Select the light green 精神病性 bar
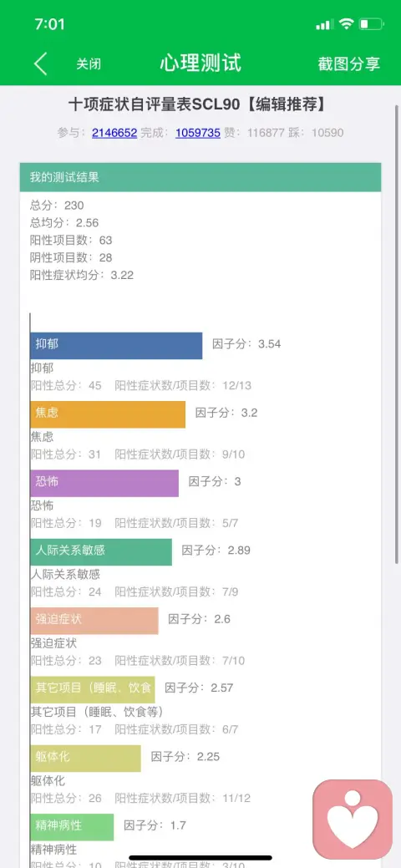Image resolution: width=401 pixels, height=868 pixels. click(x=72, y=826)
